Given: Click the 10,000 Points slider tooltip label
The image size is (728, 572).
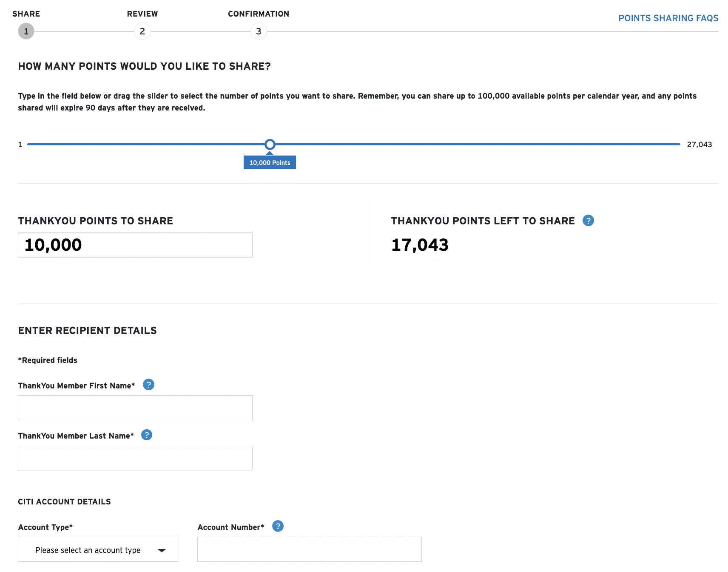Looking at the screenshot, I should pos(270,162).
